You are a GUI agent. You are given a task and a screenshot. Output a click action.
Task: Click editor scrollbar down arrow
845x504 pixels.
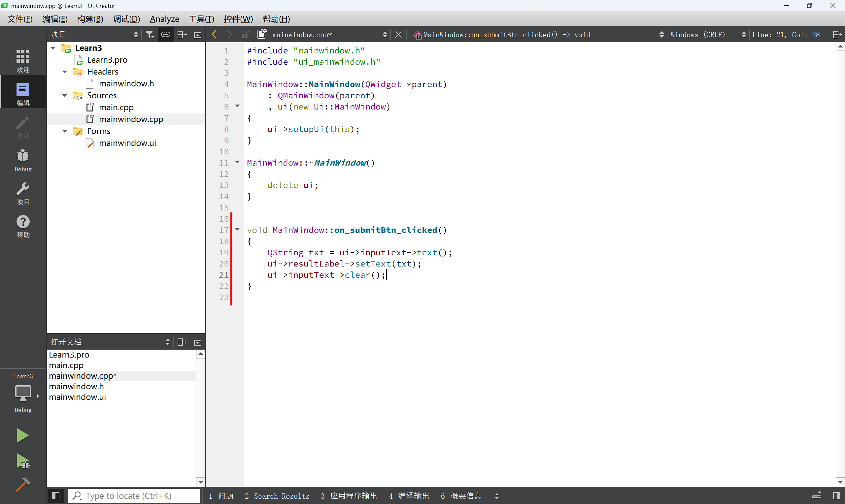(840, 482)
